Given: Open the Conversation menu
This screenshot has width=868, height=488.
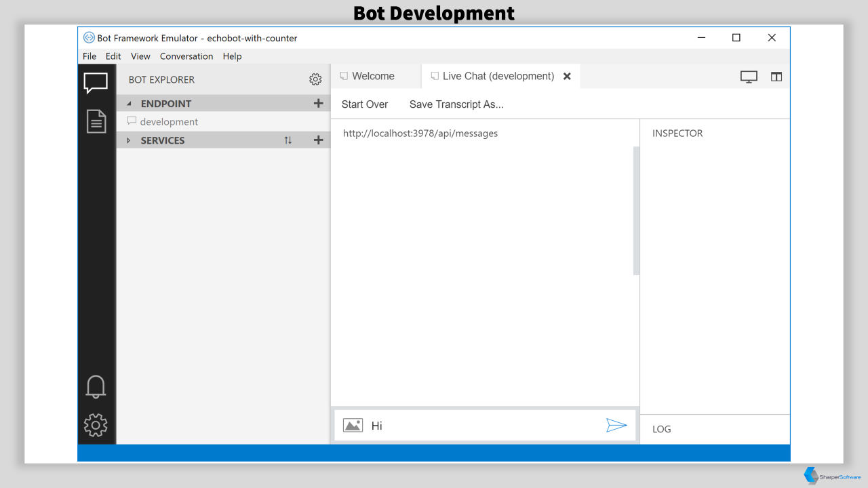Looking at the screenshot, I should point(186,56).
